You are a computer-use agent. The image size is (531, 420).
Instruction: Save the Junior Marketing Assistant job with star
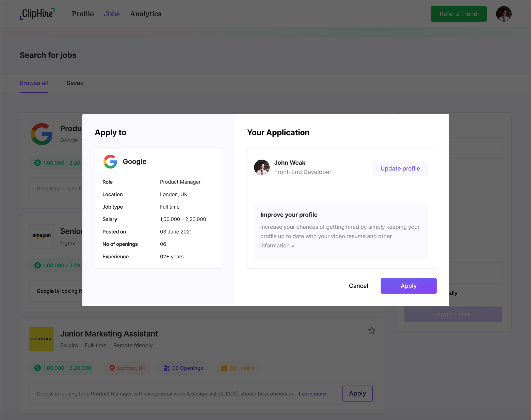(372, 330)
